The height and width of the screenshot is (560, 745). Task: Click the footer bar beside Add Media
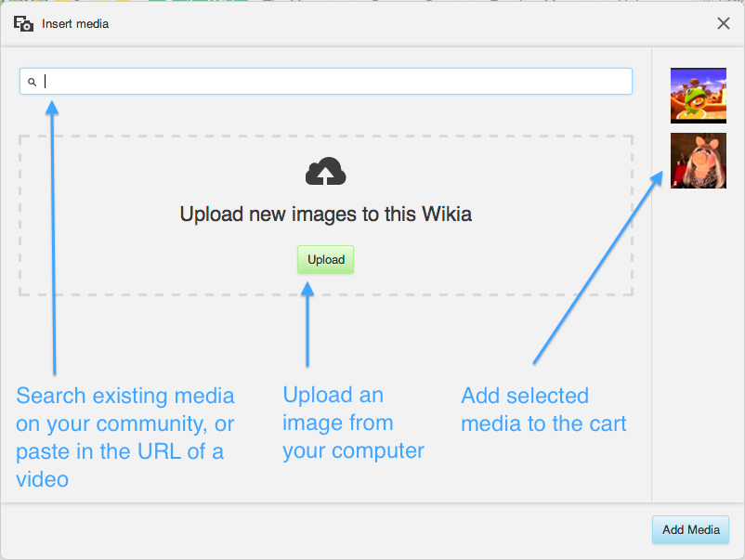coord(326,530)
